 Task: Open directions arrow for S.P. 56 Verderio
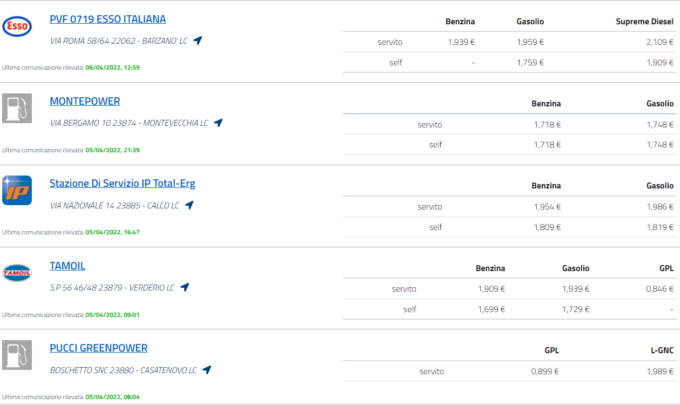183,287
